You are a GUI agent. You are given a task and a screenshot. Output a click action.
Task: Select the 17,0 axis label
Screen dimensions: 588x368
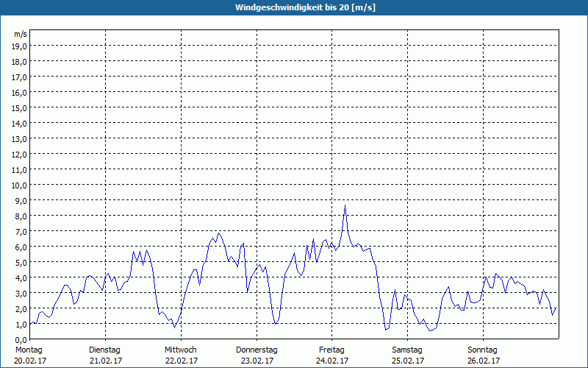pos(20,77)
